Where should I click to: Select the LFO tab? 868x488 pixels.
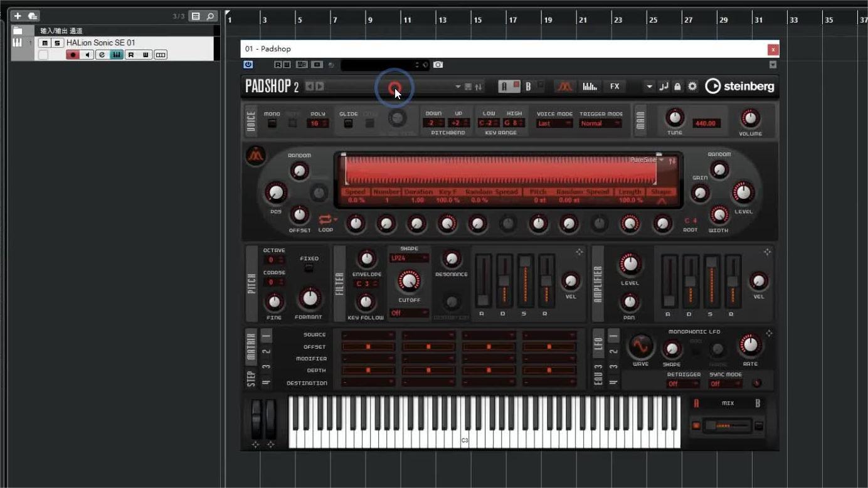click(598, 342)
